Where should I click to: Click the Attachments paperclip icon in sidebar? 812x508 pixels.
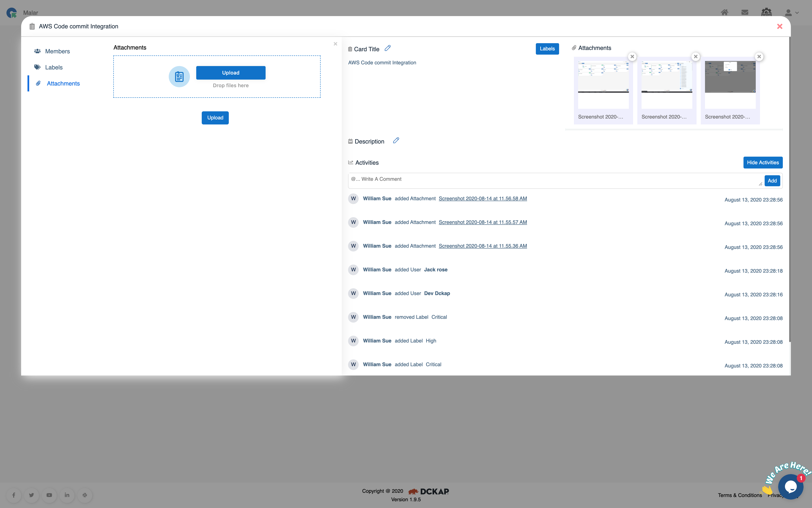tap(38, 83)
